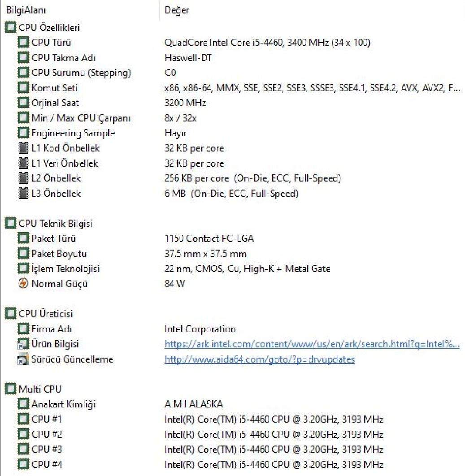Select the Sürücü Güncelleme label
The width and height of the screenshot is (465, 476).
[x=72, y=359]
